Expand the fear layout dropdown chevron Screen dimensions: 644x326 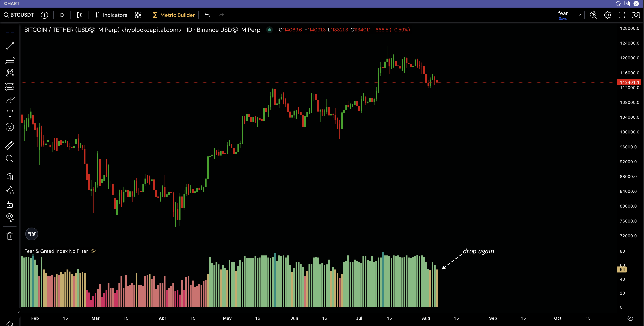click(579, 15)
